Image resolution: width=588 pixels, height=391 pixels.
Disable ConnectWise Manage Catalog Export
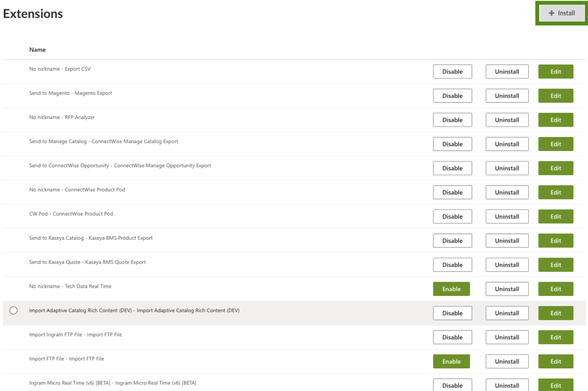[452, 144]
